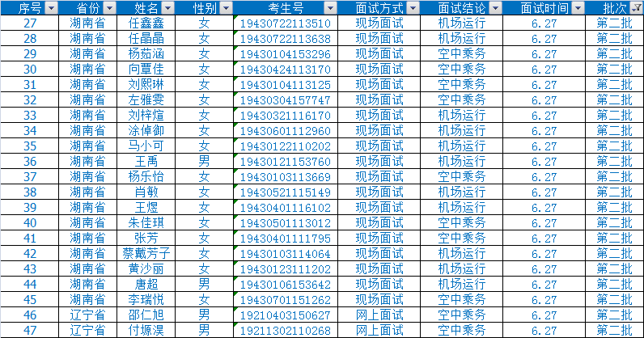644x338 pixels.
Task: Open the 面试结论 column filter dropdown
Action: pyautogui.click(x=496, y=8)
